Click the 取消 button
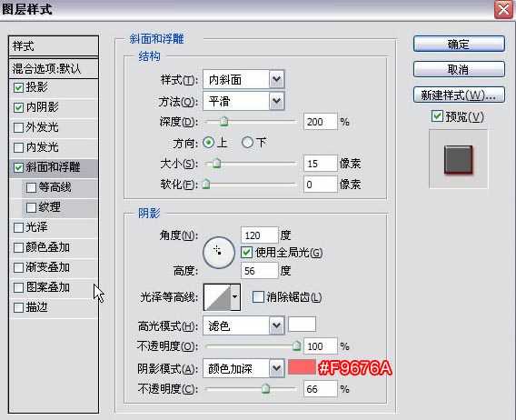 tap(459, 69)
